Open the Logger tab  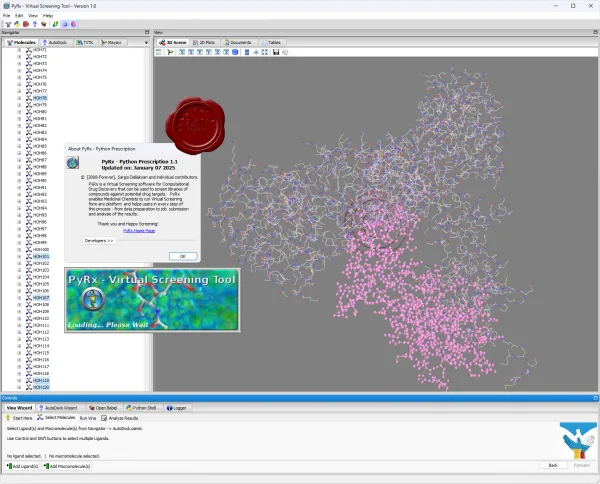[177, 408]
